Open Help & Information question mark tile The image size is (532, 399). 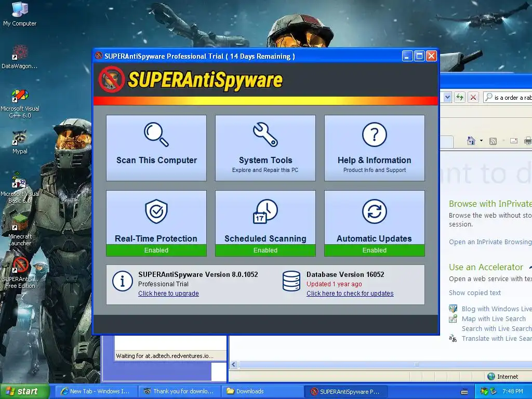[x=374, y=148]
